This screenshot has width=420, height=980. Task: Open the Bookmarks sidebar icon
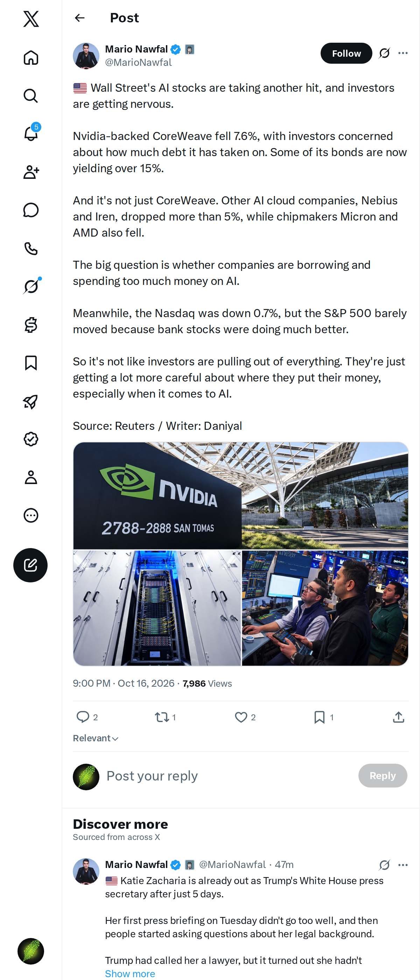[x=31, y=363]
